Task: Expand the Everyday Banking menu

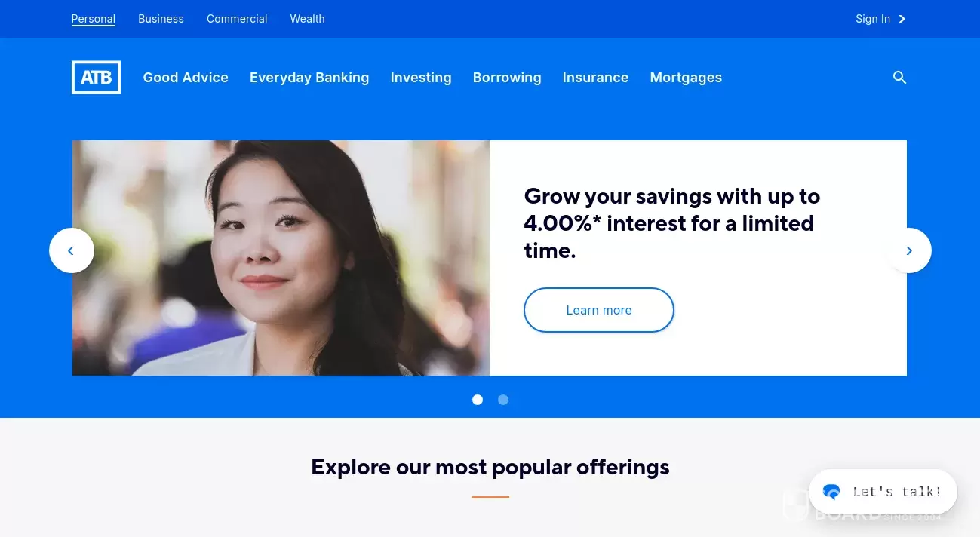Action: point(309,78)
